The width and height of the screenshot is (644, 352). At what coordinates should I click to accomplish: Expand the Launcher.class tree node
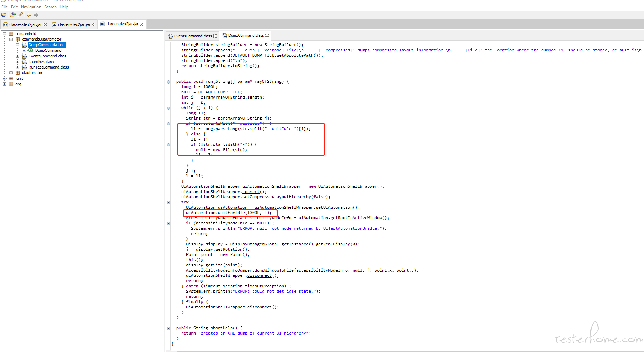coord(18,62)
